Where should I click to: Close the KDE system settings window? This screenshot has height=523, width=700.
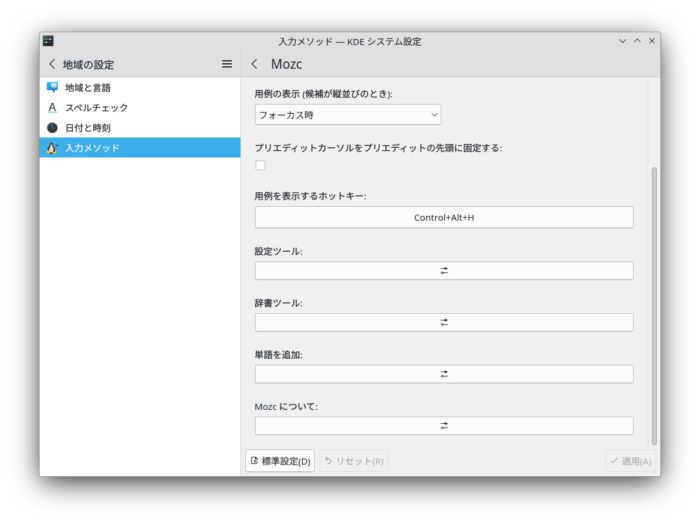click(652, 41)
